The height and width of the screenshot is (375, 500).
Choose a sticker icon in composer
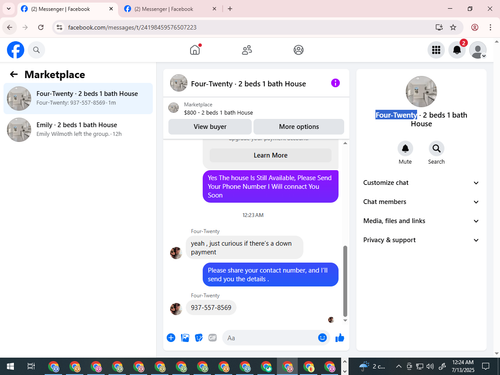(x=199, y=338)
